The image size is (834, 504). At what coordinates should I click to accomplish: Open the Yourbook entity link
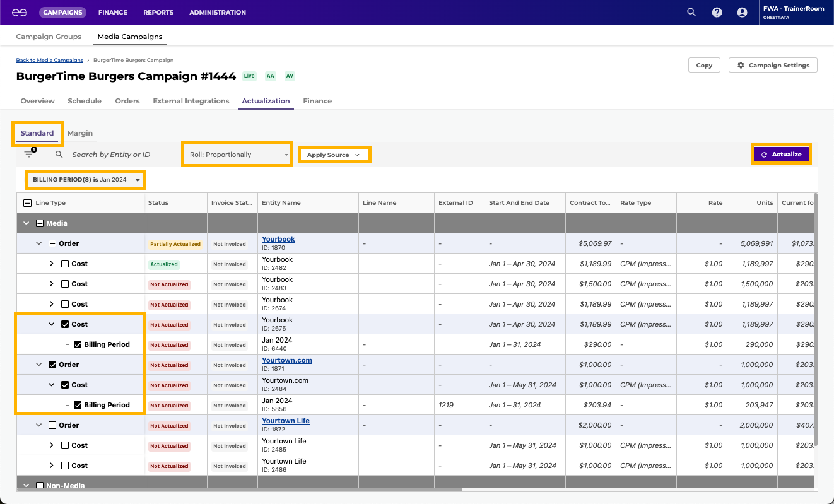pyautogui.click(x=278, y=239)
